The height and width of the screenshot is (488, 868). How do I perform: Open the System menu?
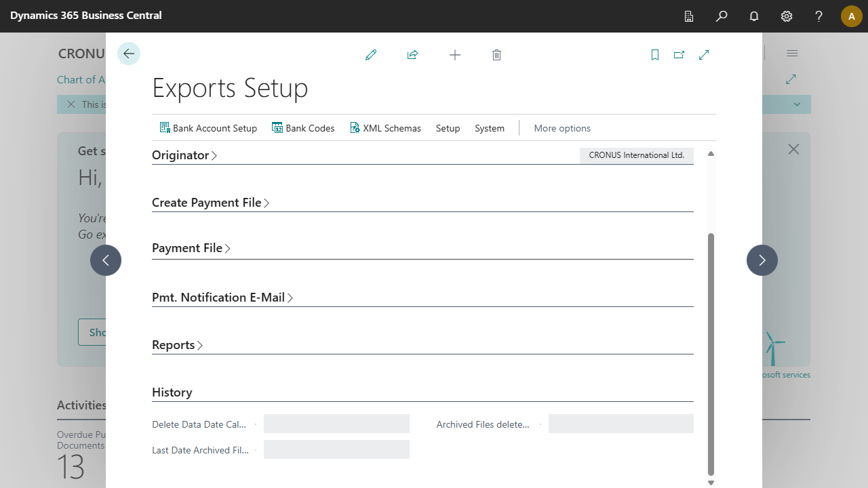[490, 128]
